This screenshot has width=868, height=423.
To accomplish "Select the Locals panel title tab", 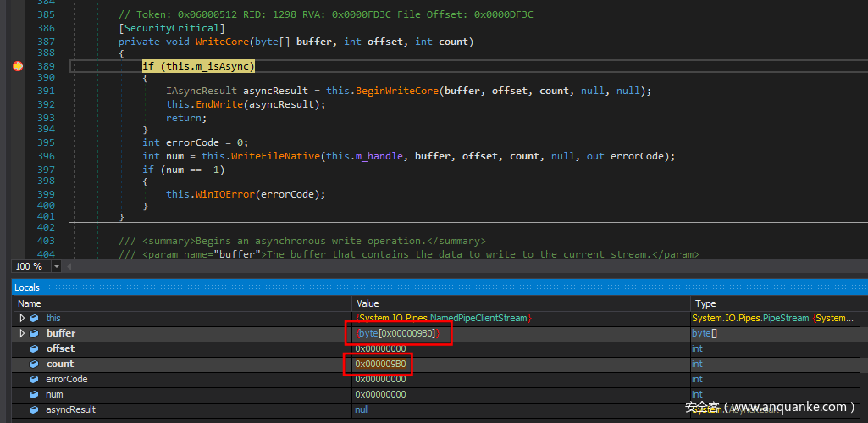I will [27, 287].
